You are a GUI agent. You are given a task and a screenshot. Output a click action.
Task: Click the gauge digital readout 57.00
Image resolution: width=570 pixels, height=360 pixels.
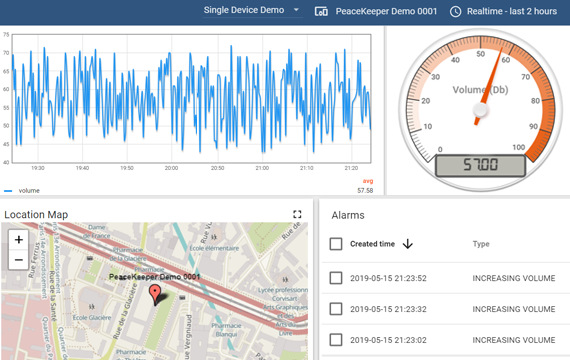[x=480, y=165]
